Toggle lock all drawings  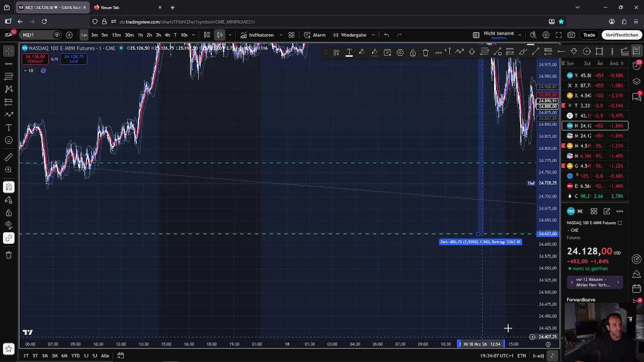pyautogui.click(x=9, y=213)
